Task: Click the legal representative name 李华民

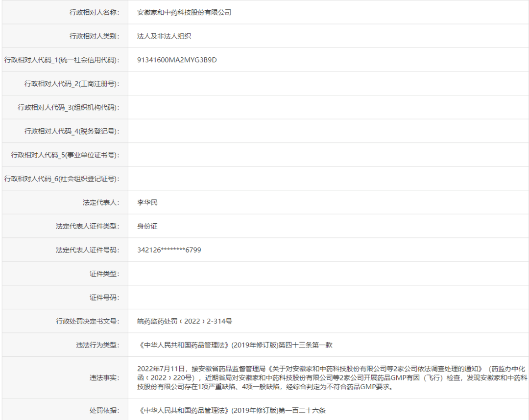Action: tap(147, 202)
